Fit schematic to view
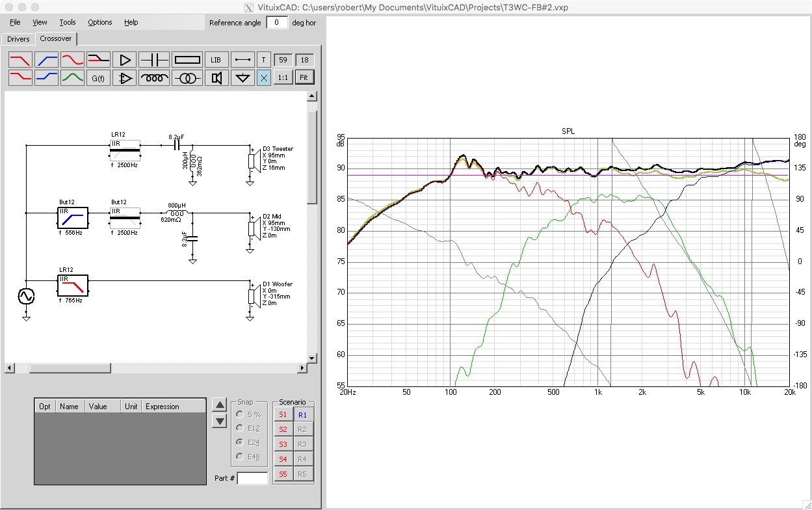The width and height of the screenshot is (812, 510). point(304,78)
